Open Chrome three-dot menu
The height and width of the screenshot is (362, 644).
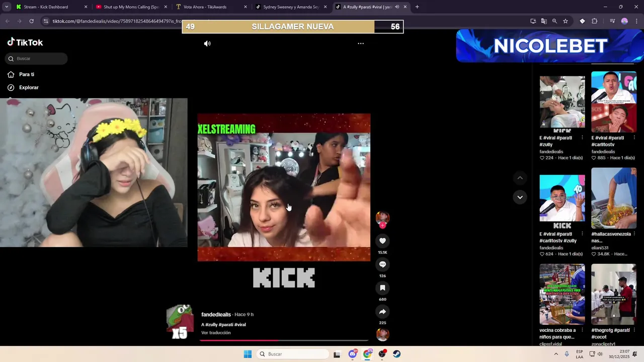coord(636,21)
